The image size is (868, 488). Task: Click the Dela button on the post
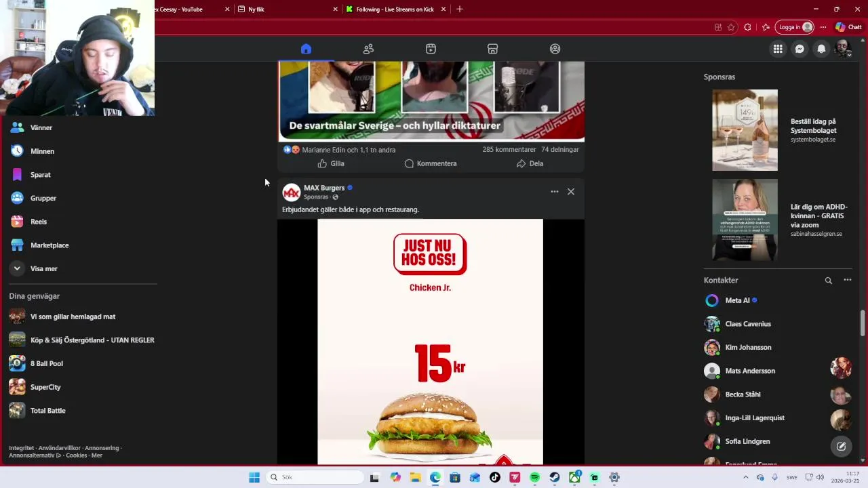[x=530, y=163]
